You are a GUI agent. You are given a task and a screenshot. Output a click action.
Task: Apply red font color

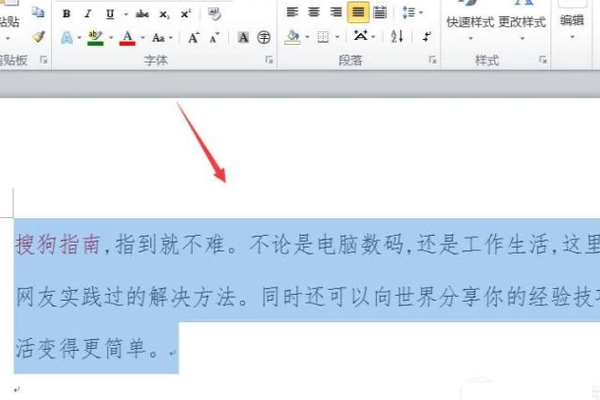tap(127, 38)
